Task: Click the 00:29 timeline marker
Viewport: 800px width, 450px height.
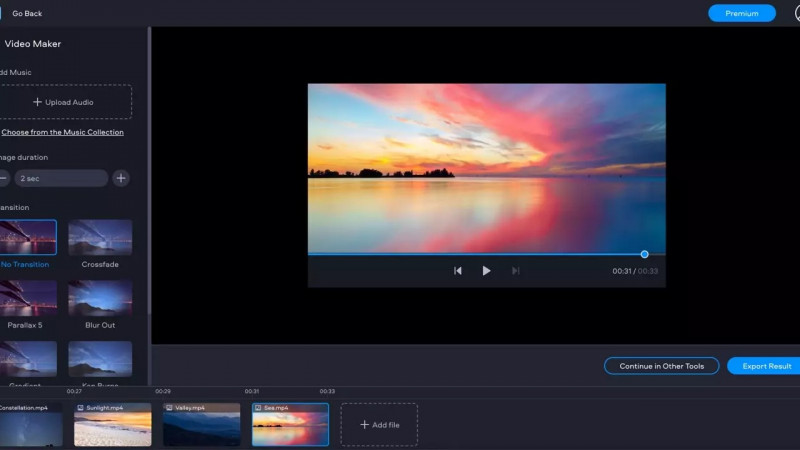Action: (163, 391)
